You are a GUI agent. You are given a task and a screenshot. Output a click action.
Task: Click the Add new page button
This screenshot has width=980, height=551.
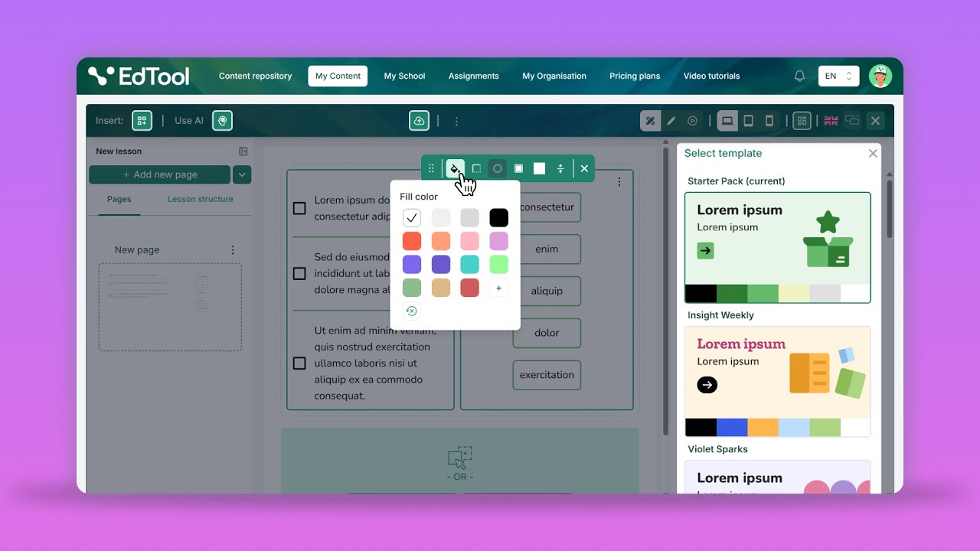coord(159,174)
